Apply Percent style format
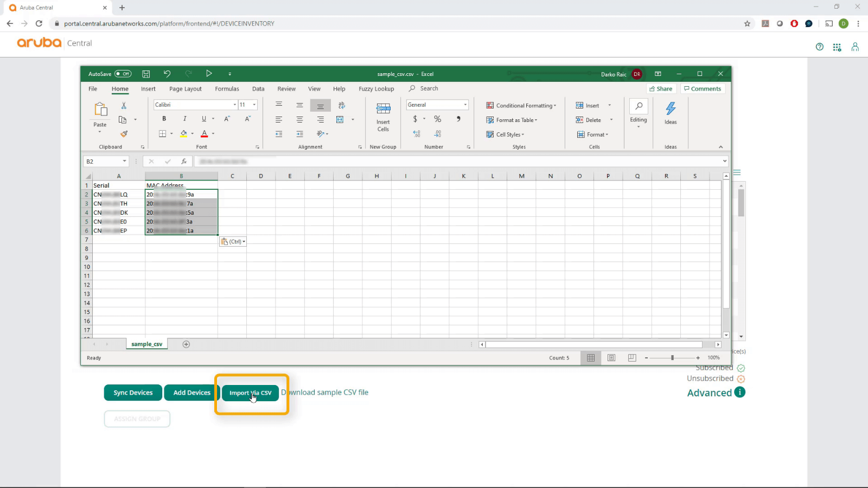 [437, 119]
